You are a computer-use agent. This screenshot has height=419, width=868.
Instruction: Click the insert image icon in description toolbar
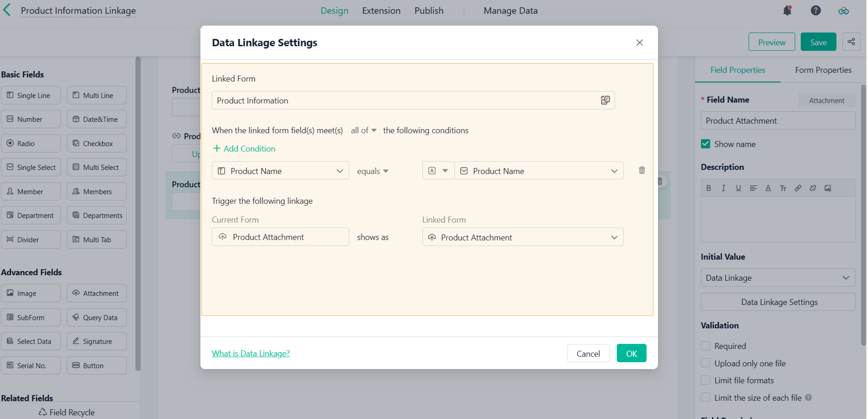coord(828,188)
